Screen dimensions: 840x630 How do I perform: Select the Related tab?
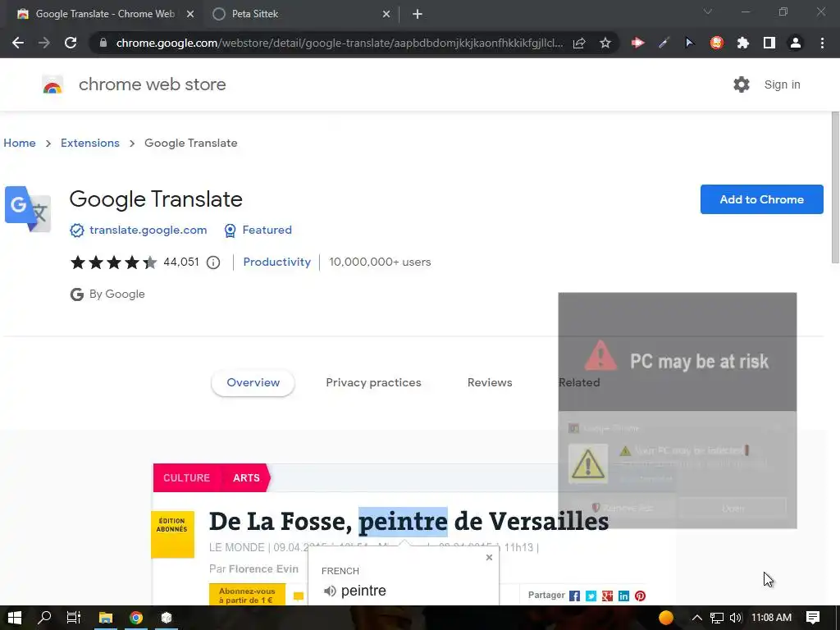[579, 382]
